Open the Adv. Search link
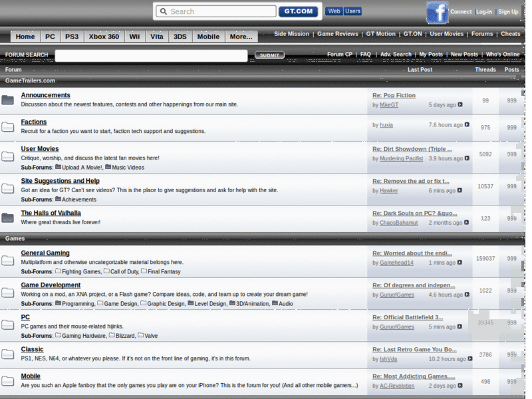532x399 pixels. 396,55
